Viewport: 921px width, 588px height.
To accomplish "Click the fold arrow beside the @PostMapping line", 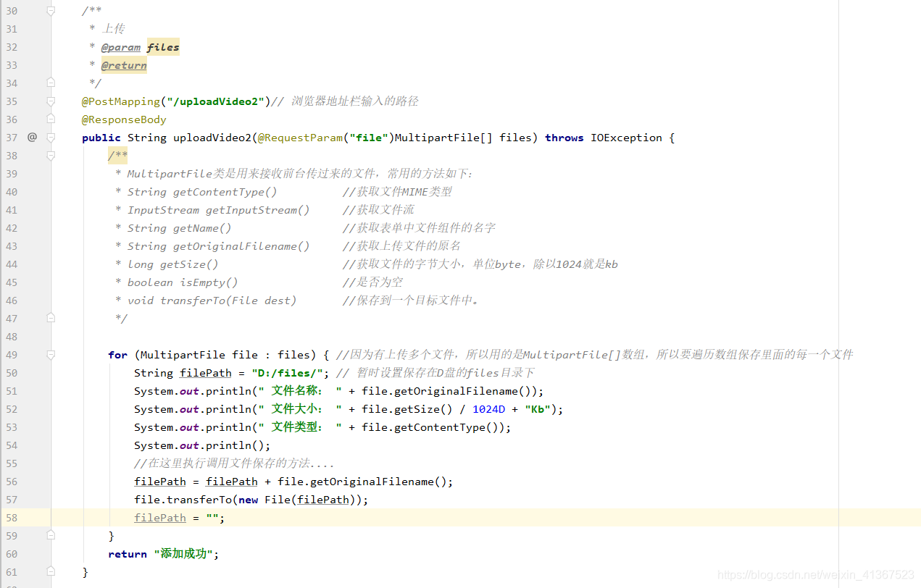I will 50,101.
